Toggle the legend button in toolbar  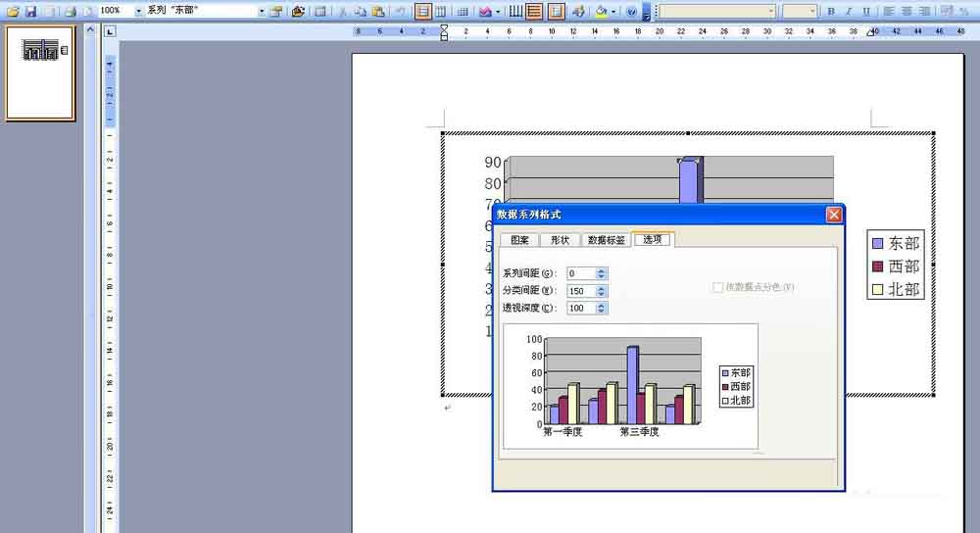coord(556,11)
